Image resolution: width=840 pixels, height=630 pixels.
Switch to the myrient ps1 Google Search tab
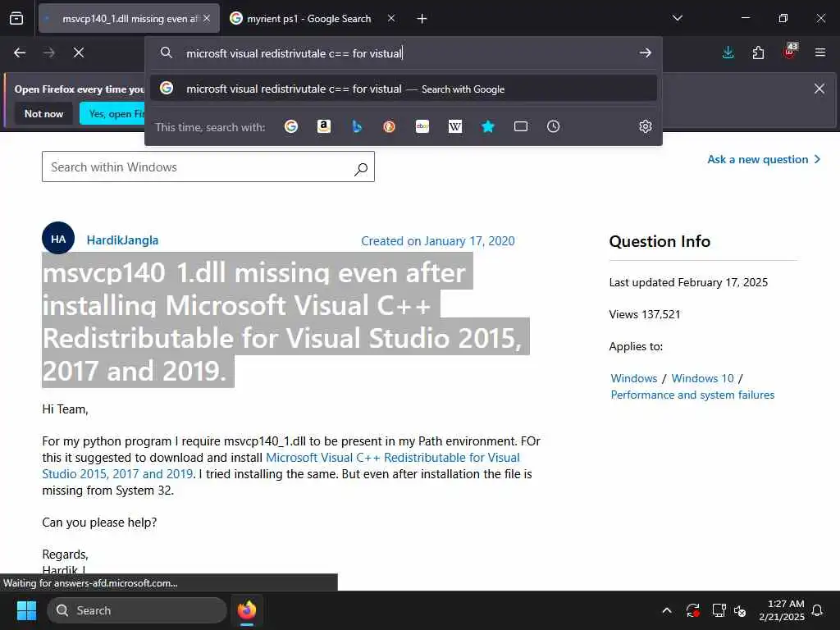(308, 18)
